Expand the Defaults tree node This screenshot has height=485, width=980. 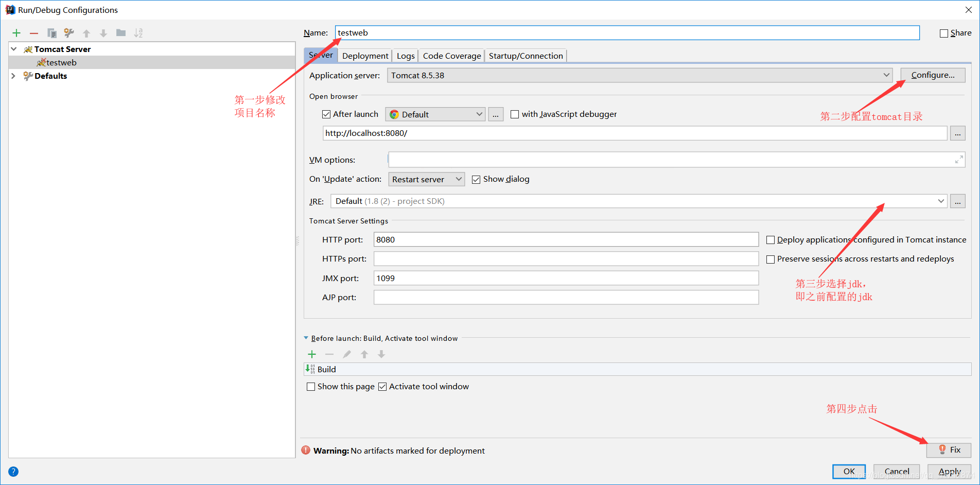click(14, 76)
